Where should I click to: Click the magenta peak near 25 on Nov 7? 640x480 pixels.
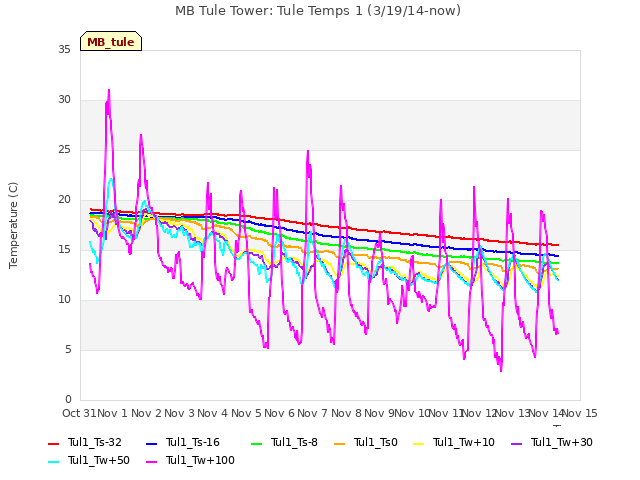308,151
